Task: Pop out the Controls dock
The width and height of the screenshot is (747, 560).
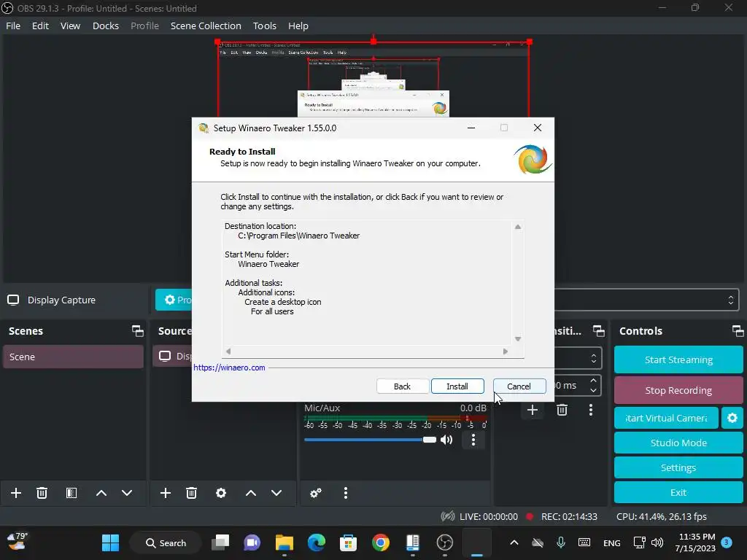Action: [738, 331]
